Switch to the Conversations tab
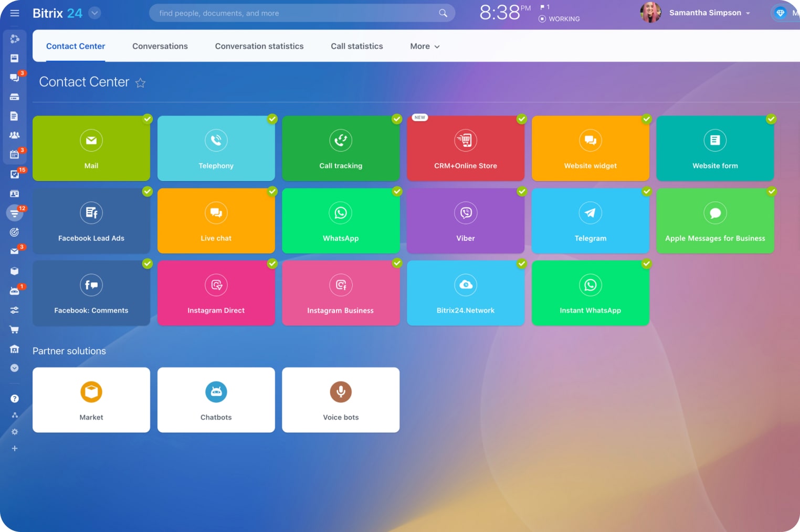Viewport: 800px width, 532px height. point(160,46)
